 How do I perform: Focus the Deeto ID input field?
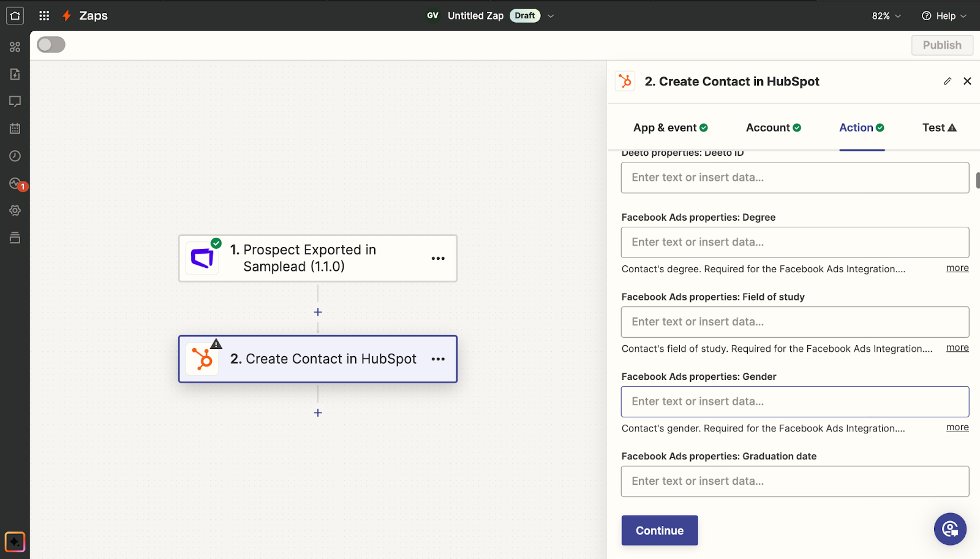click(795, 178)
